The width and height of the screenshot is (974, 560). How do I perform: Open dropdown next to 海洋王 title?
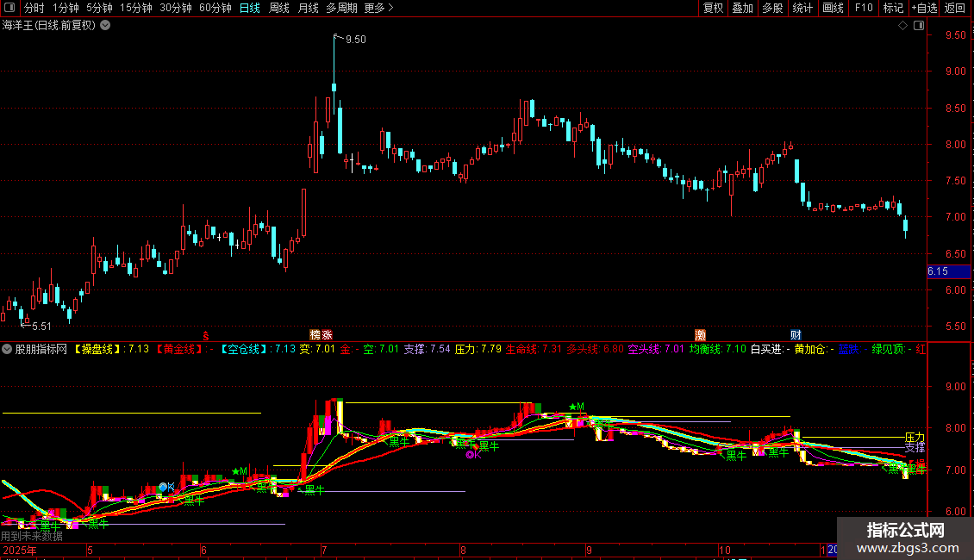pyautogui.click(x=106, y=25)
